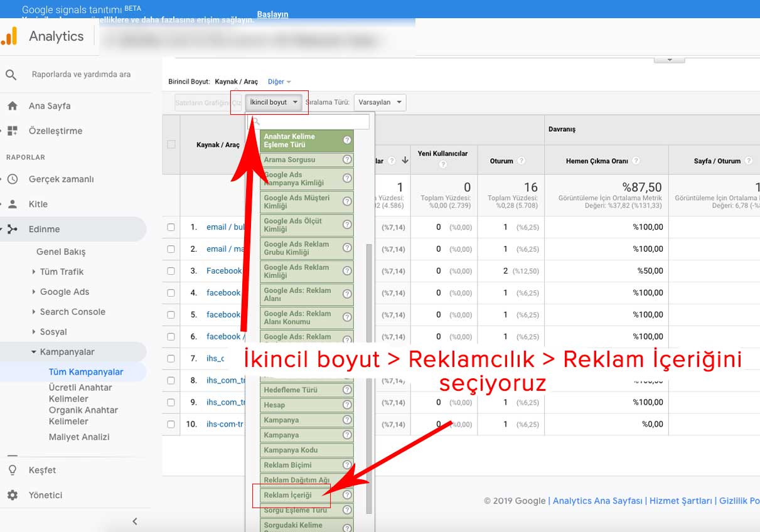
Task: Select Hedefleme Türü from dimension list
Action: [x=307, y=390]
